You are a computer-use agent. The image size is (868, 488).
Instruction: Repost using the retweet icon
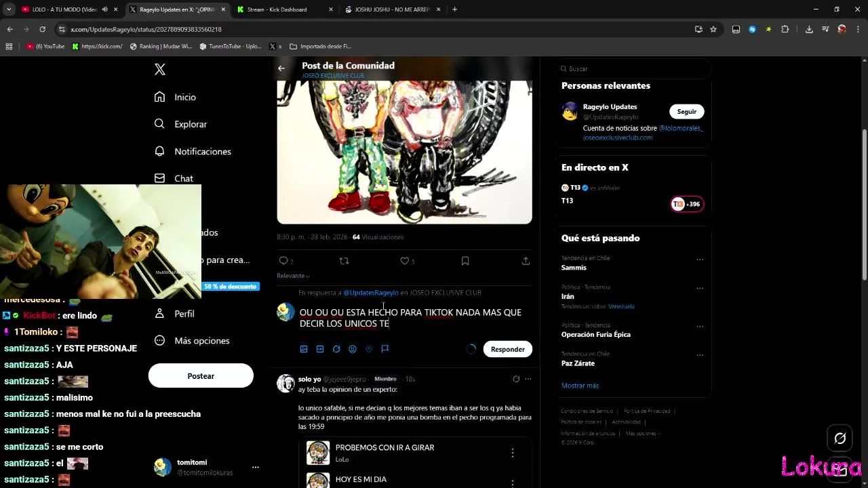tap(344, 261)
